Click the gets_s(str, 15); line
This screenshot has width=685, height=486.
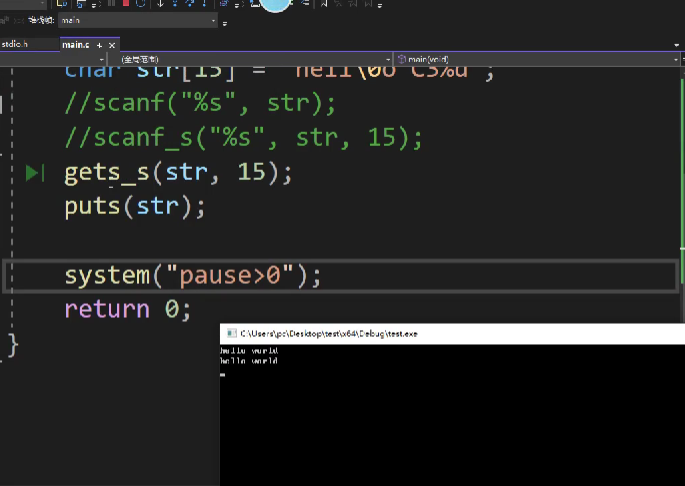[x=178, y=173]
